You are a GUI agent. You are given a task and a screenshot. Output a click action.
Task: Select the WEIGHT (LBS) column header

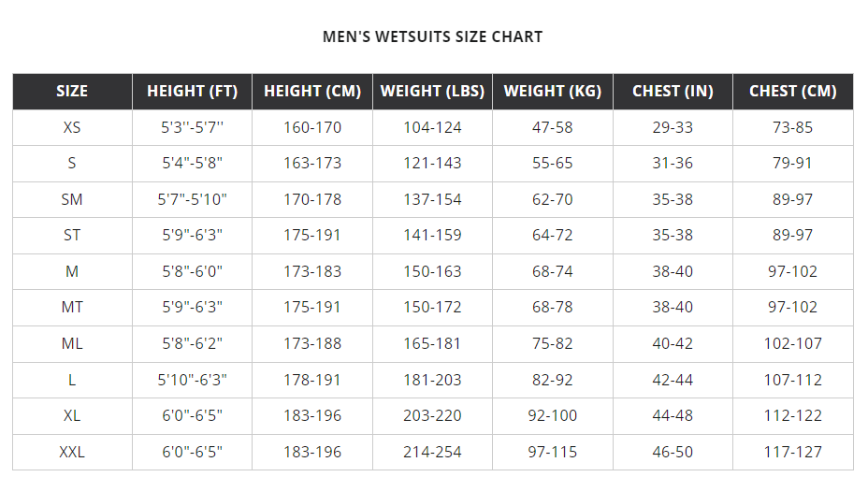[432, 92]
